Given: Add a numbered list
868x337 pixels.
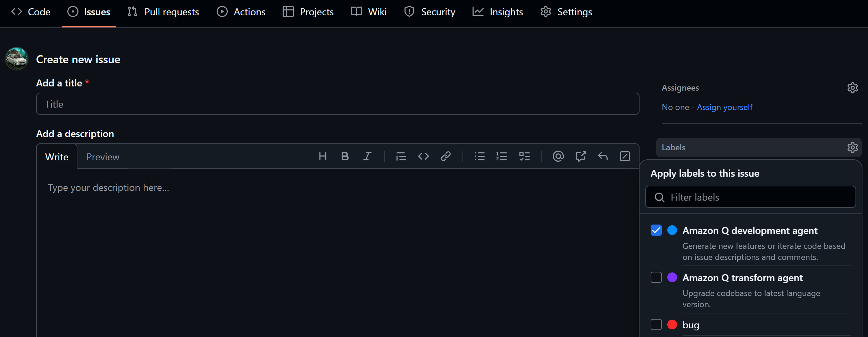Looking at the screenshot, I should coord(502,156).
